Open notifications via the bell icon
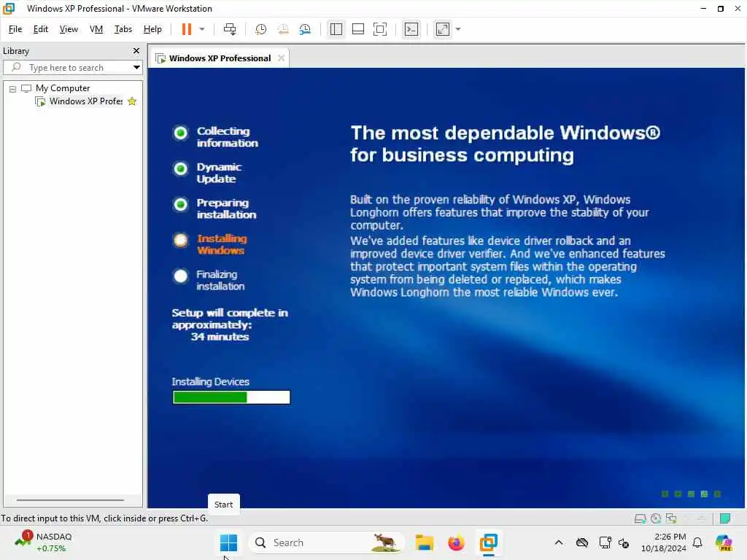Image resolution: width=747 pixels, height=560 pixels. pos(697,542)
